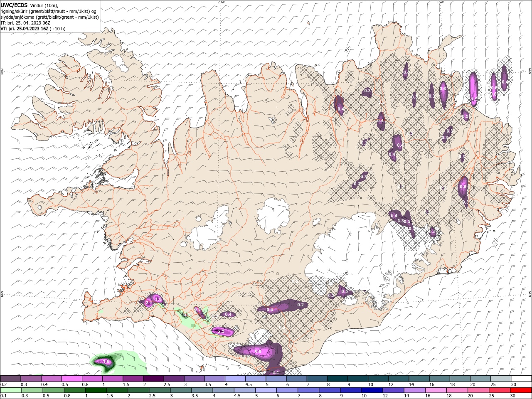Click the '20W' longitude label

pyautogui.click(x=222, y=2)
